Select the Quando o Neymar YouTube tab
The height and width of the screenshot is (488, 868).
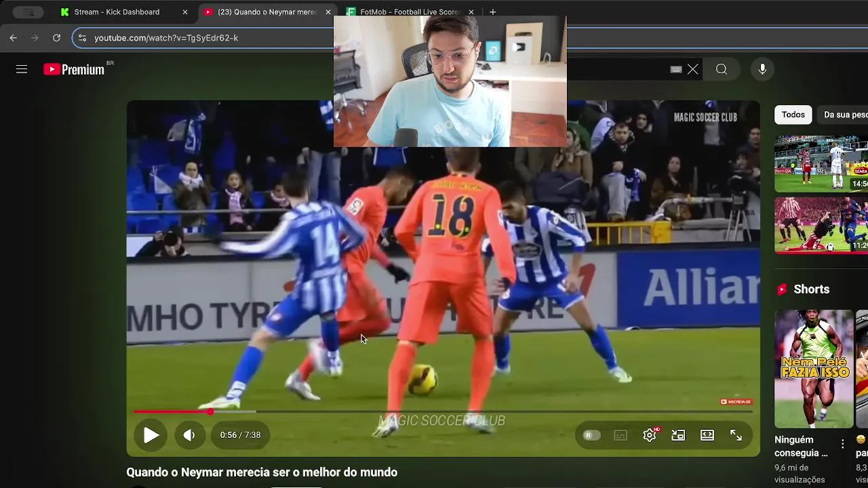click(x=267, y=12)
